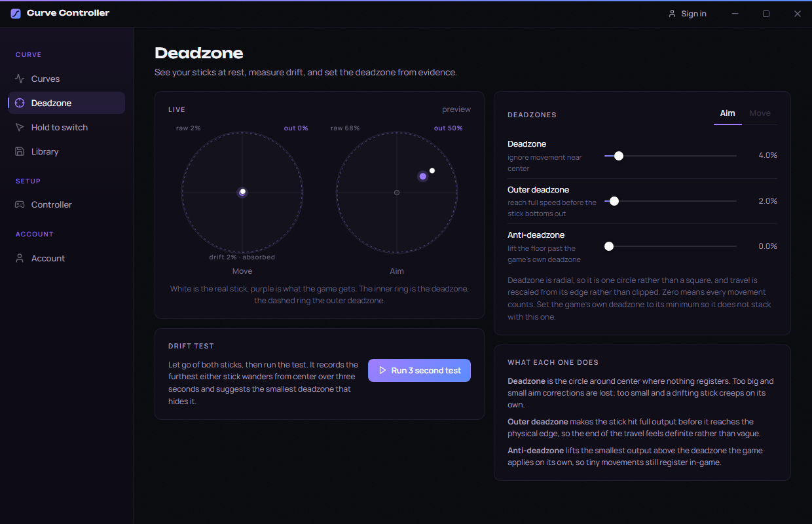Click the Account person icon in sidebar
The width and height of the screenshot is (812, 524).
(20, 258)
